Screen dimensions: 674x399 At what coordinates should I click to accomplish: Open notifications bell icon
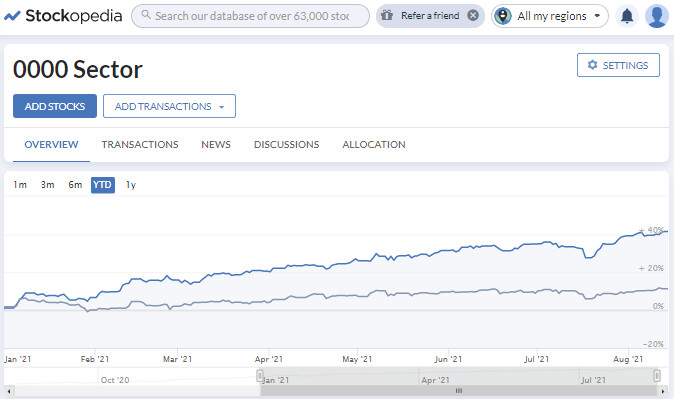point(627,16)
